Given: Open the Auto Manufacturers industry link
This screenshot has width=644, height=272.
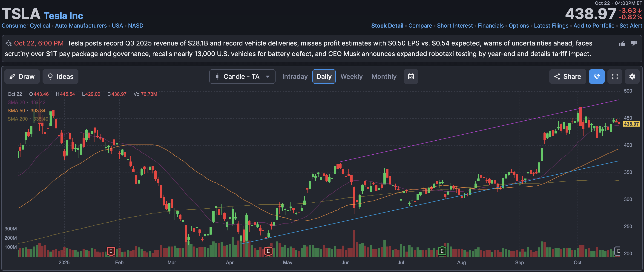Looking at the screenshot, I should (81, 26).
